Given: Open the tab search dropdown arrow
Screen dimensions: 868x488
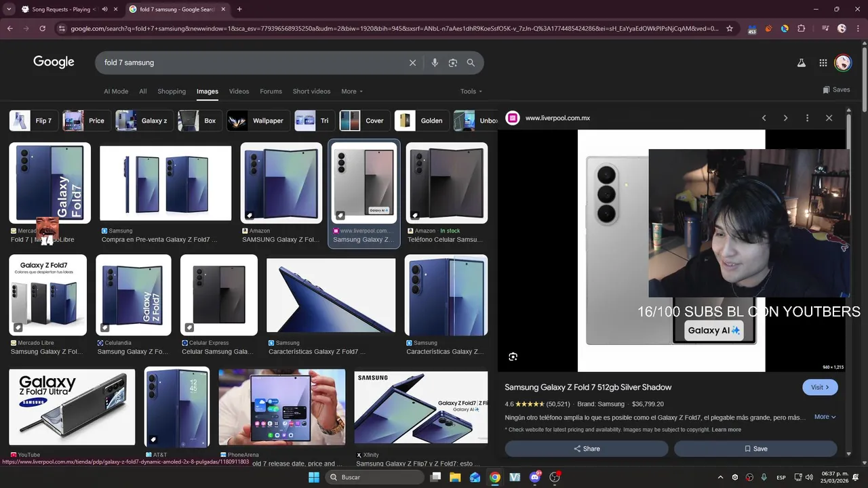Looking at the screenshot, I should [x=9, y=9].
